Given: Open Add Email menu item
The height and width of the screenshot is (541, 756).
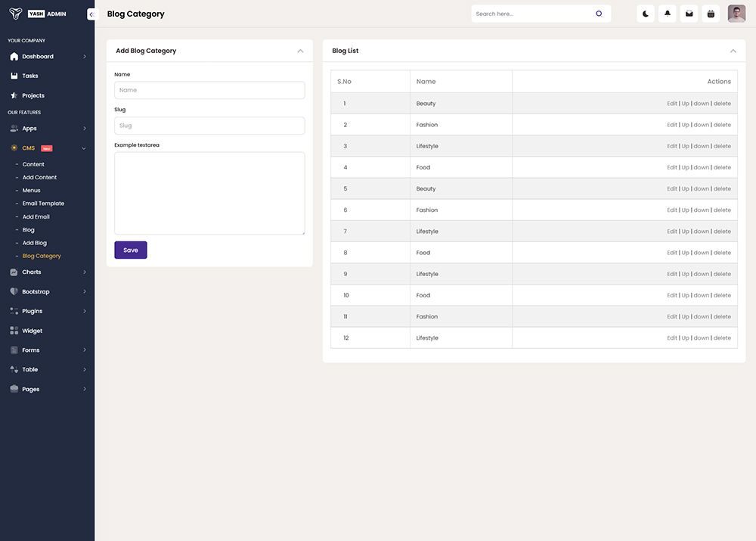Looking at the screenshot, I should [36, 216].
